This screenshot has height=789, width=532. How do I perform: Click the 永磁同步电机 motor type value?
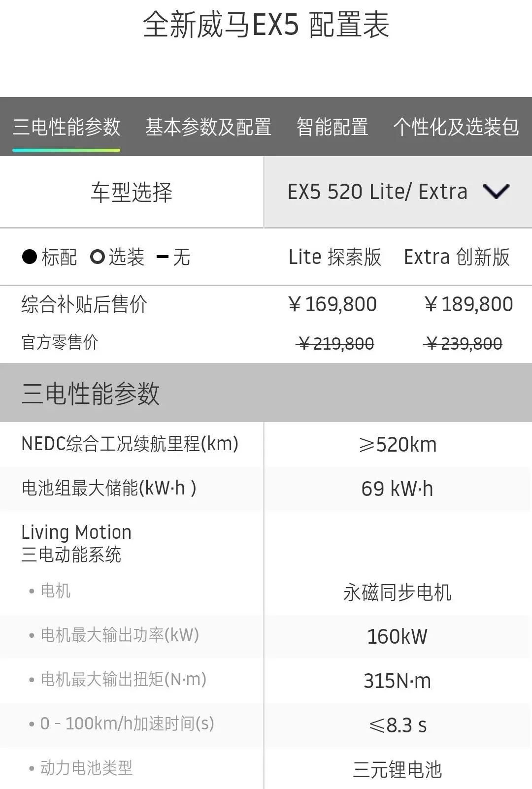pos(397,592)
